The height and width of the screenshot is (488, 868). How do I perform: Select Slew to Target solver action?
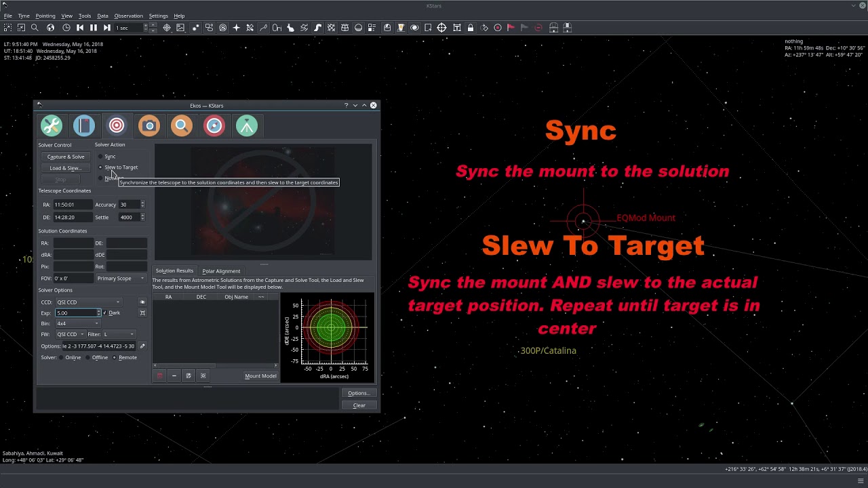click(x=118, y=167)
